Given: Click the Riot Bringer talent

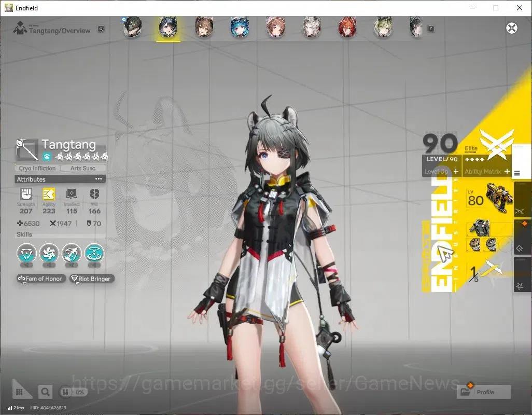Looking at the screenshot, I should pos(92,279).
